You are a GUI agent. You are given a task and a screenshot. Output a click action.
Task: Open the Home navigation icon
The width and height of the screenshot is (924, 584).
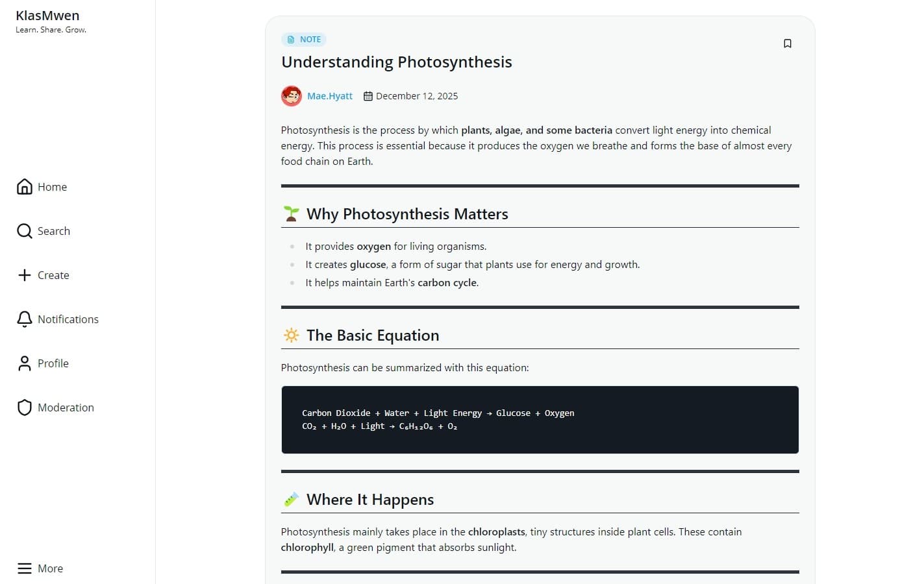click(24, 186)
